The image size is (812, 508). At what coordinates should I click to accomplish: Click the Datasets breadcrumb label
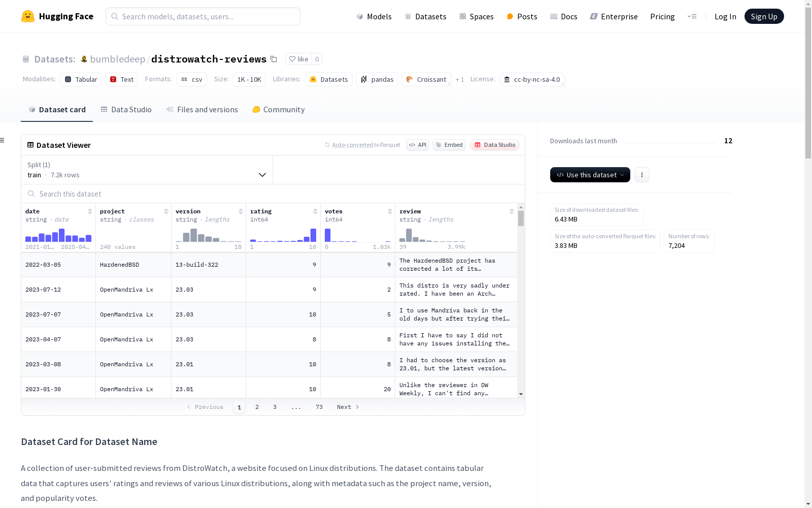[x=54, y=59]
